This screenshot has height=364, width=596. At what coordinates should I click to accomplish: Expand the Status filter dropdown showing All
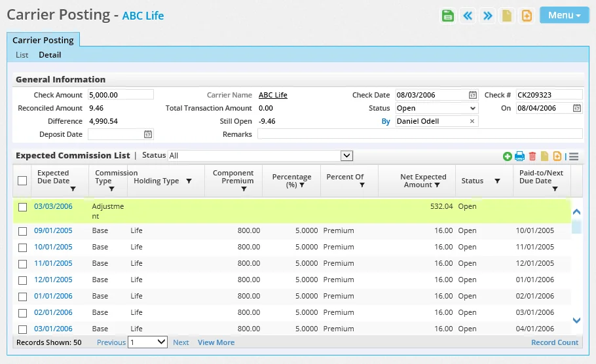tap(261, 156)
